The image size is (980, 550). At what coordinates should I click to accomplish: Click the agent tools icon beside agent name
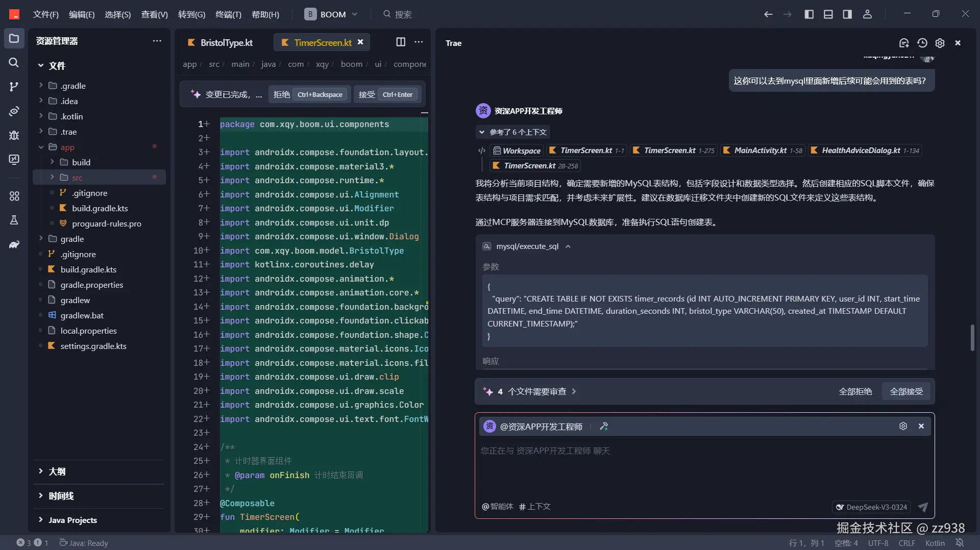point(604,427)
